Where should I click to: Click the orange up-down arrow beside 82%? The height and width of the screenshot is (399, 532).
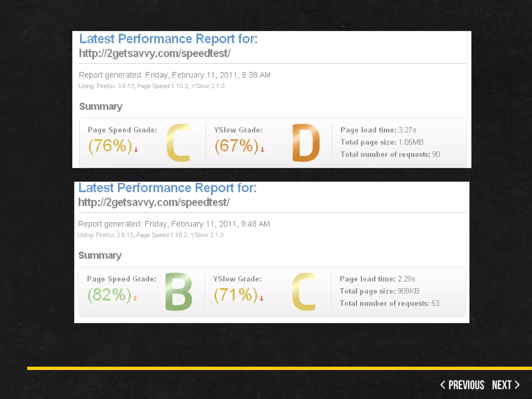[x=135, y=298]
